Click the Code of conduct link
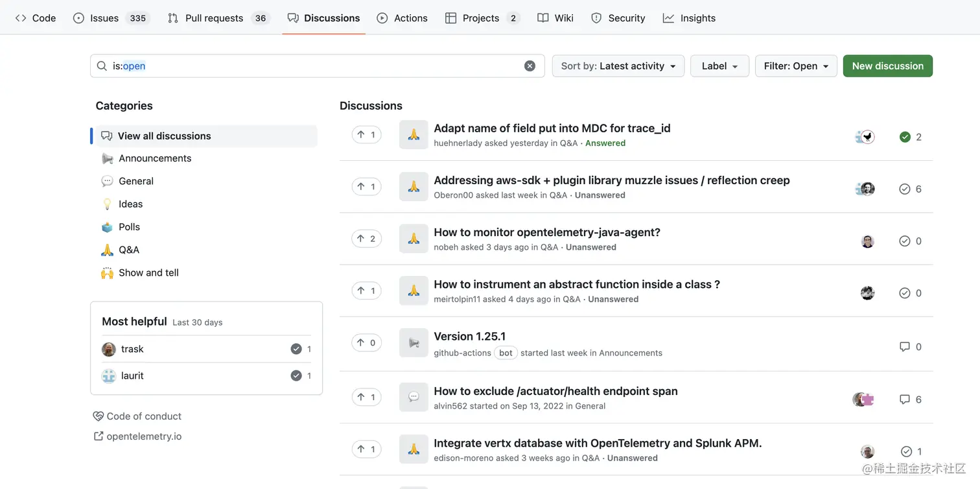Screen dimensions: 980x489 coord(144,416)
